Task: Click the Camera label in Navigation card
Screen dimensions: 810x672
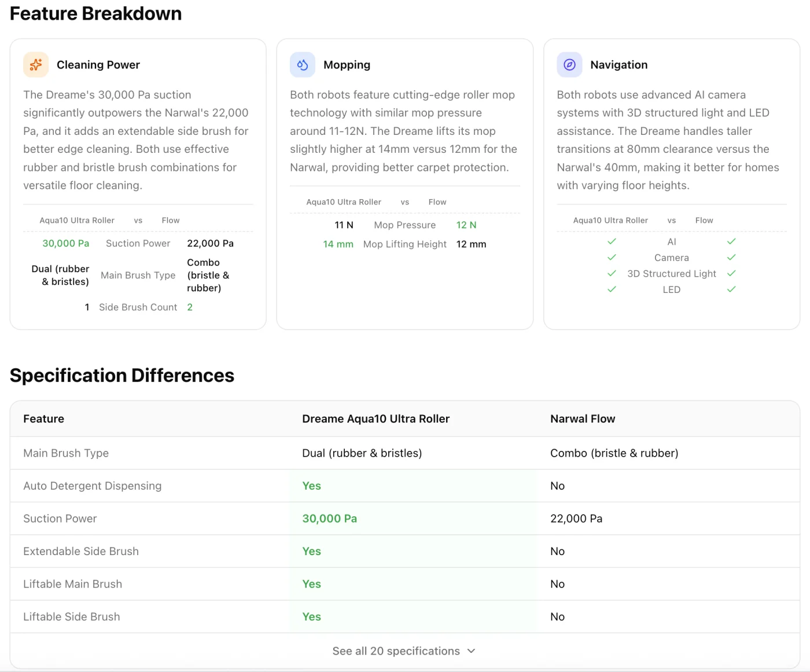Action: click(x=672, y=258)
